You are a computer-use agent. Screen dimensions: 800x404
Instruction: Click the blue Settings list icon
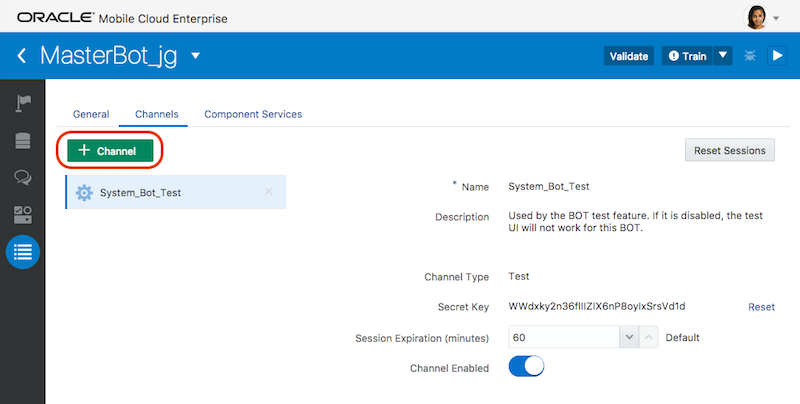[22, 252]
